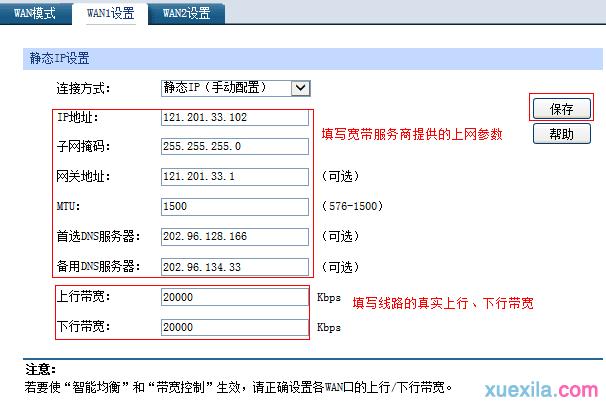606x402 pixels.
Task: Select the WAN1设置 tab
Action: [110, 14]
